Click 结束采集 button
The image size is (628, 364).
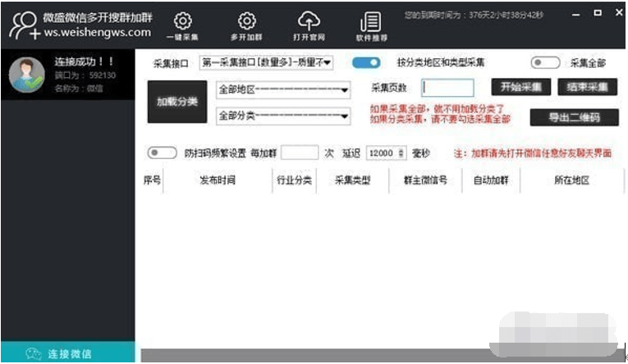[587, 87]
